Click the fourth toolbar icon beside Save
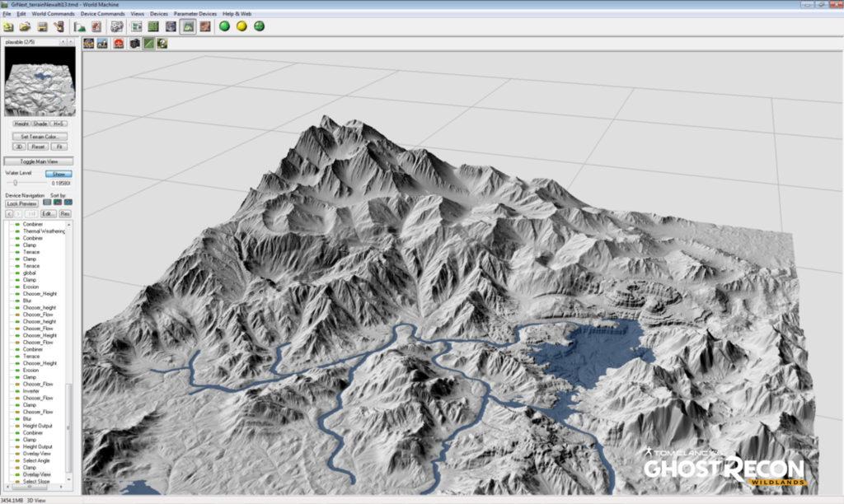844x504 pixels. 59,26
